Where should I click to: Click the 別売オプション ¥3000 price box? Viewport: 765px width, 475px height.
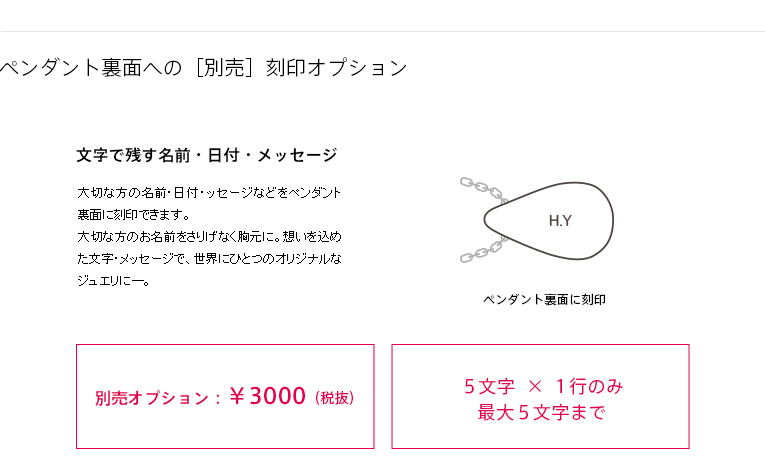point(225,396)
